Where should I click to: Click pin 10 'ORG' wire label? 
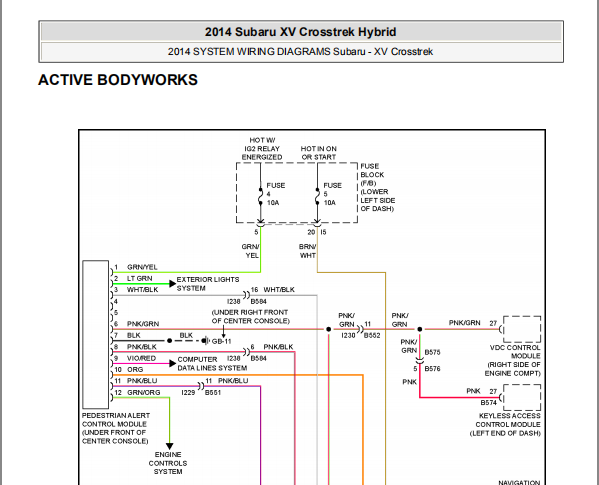click(x=135, y=370)
